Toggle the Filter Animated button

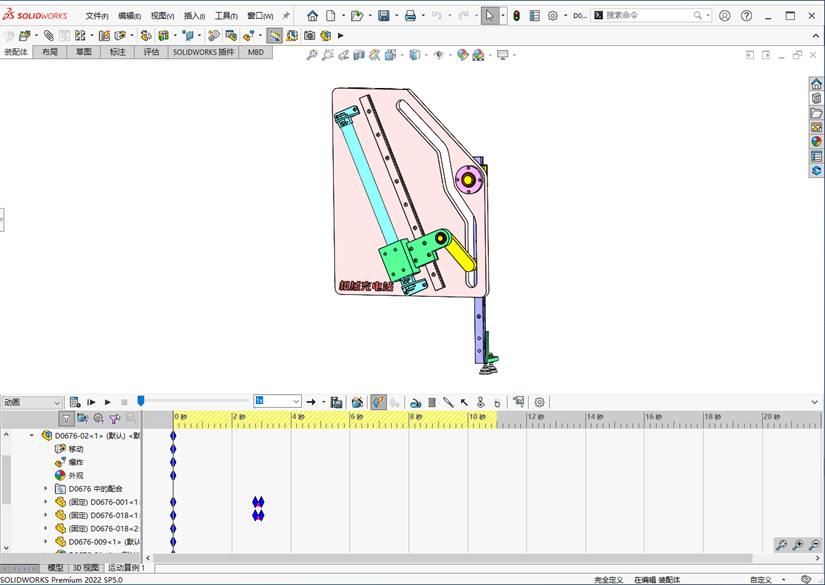pyautogui.click(x=83, y=419)
